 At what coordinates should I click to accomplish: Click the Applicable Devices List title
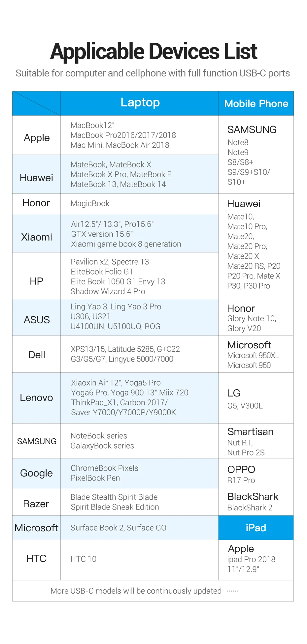[x=153, y=51]
